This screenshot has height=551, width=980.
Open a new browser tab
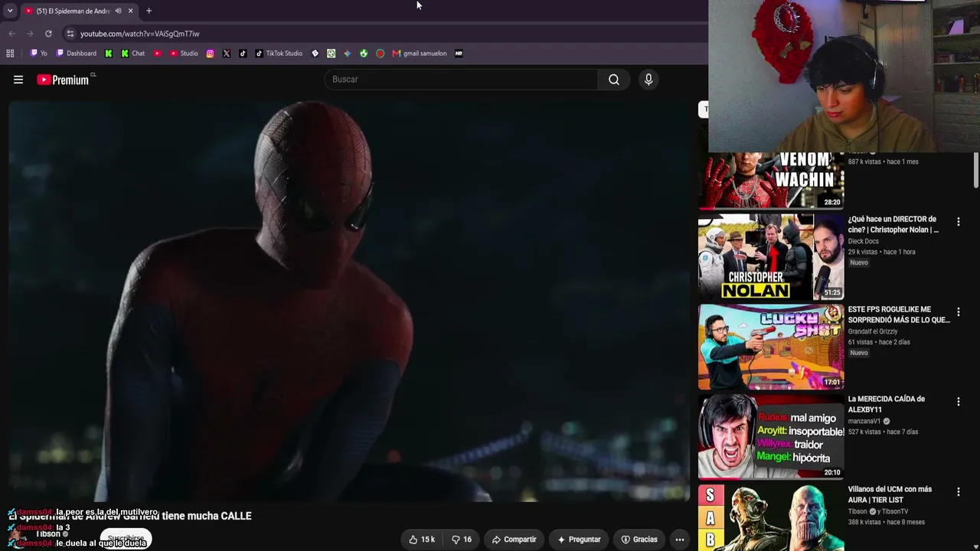click(x=149, y=11)
